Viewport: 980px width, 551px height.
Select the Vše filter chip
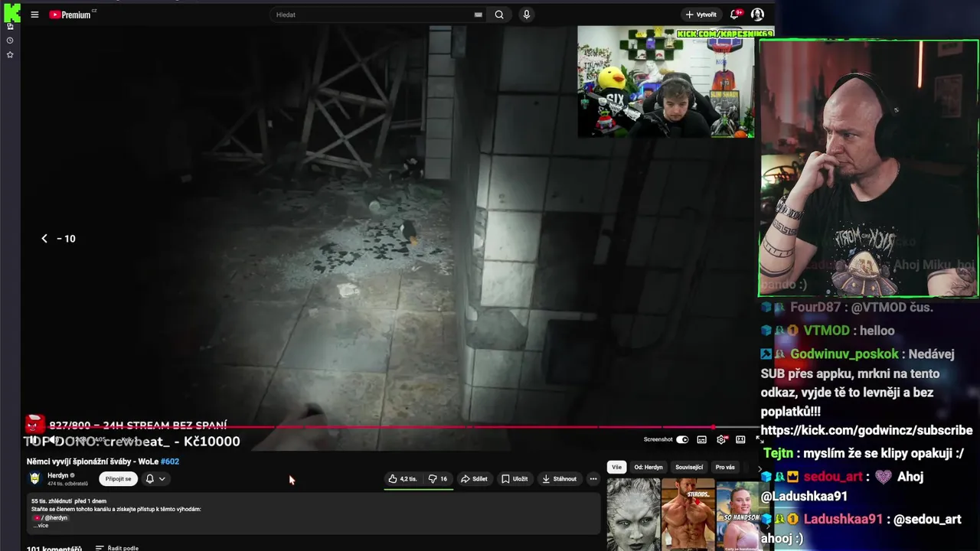pos(616,467)
